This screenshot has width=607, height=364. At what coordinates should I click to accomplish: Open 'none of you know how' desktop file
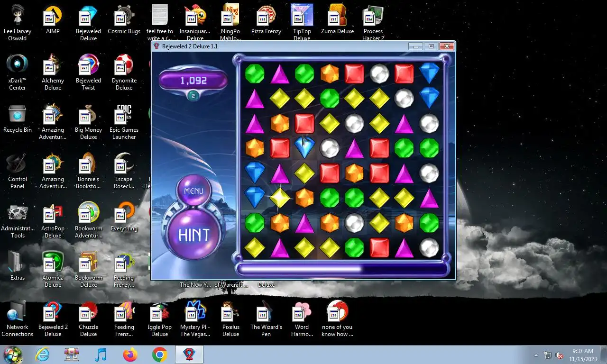point(337,318)
